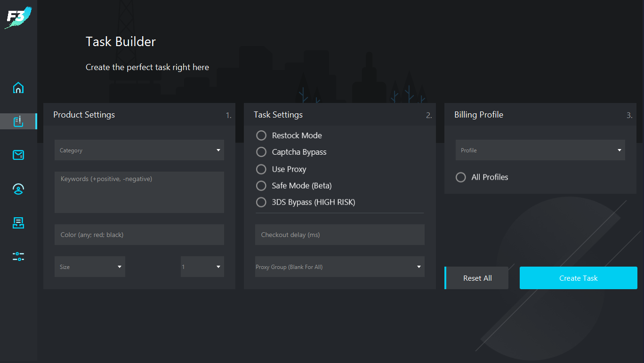Click the F3 feather logo
Screen dimensions: 644x363
(x=18, y=17)
